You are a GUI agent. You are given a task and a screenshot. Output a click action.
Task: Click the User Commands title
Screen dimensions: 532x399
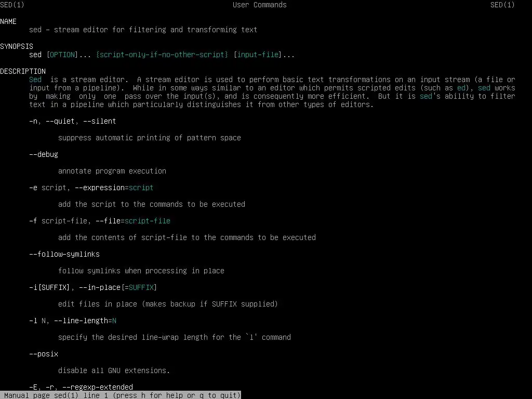click(260, 5)
